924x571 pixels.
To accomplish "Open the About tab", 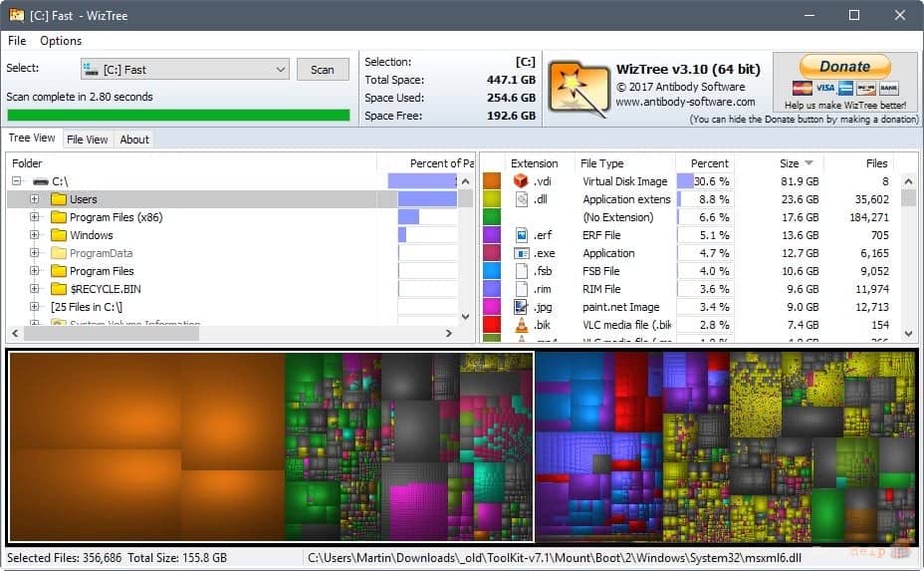I will (134, 140).
